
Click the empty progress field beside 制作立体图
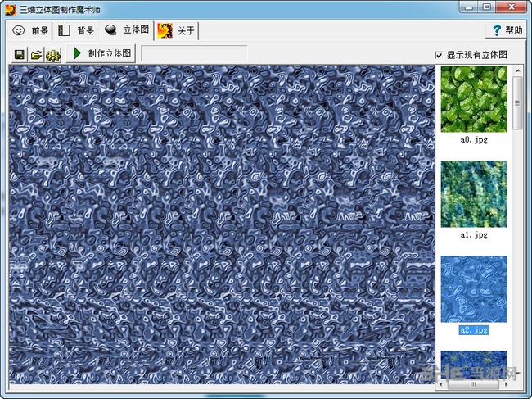coord(195,53)
